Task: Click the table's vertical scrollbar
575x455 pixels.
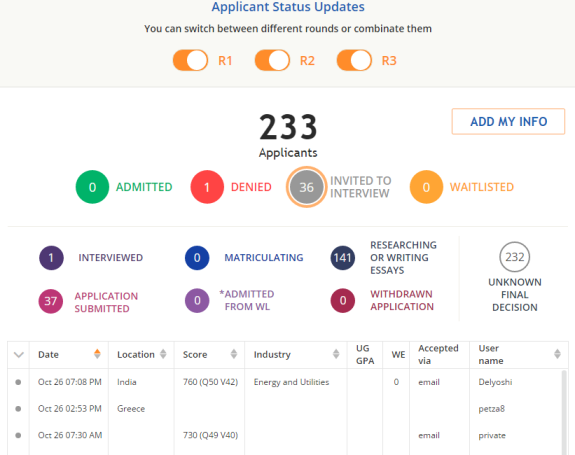Action: click(x=564, y=412)
